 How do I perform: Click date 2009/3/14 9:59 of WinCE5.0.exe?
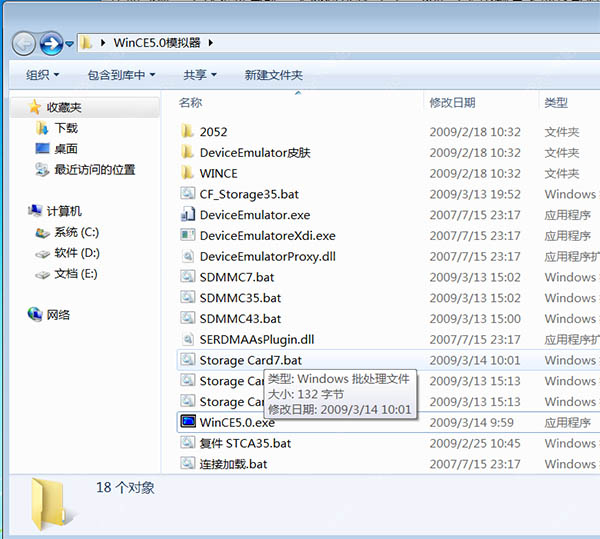pyautogui.click(x=471, y=422)
